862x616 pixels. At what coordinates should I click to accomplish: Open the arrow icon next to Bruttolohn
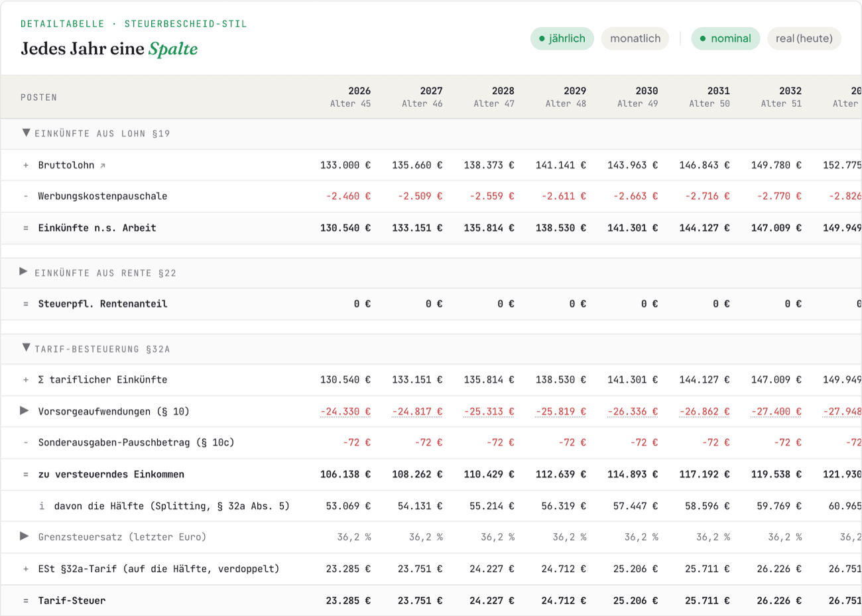click(x=103, y=166)
